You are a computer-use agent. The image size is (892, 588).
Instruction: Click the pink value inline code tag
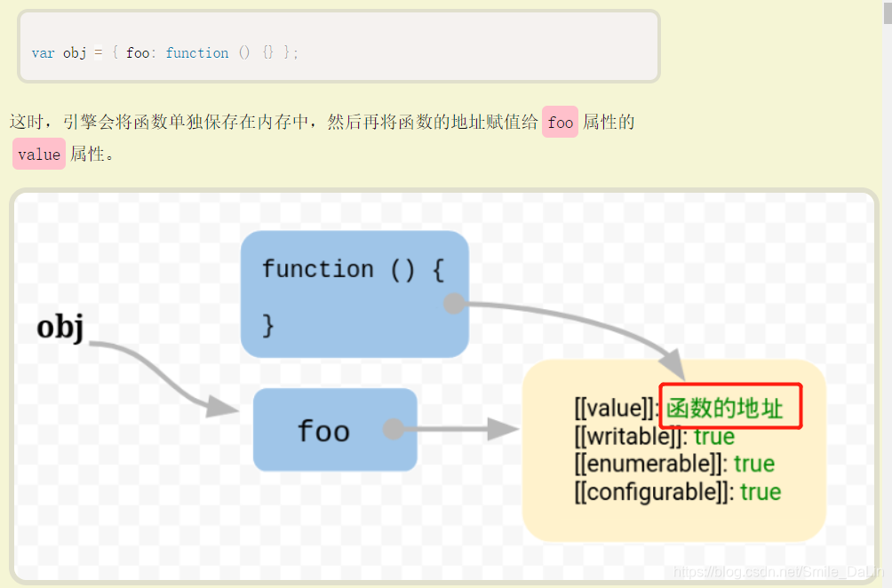[39, 154]
